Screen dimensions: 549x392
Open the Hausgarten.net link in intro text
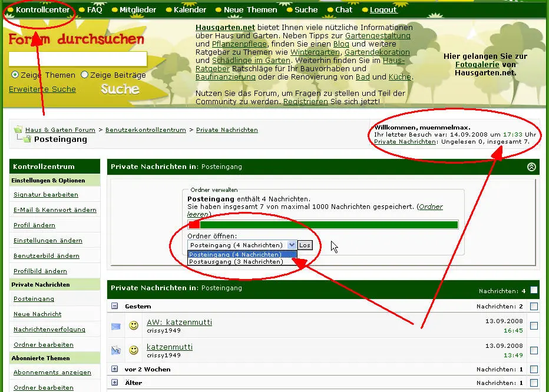tap(225, 27)
